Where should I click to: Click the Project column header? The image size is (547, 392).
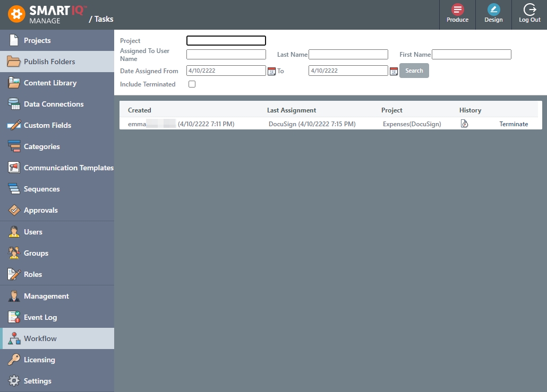[392, 110]
